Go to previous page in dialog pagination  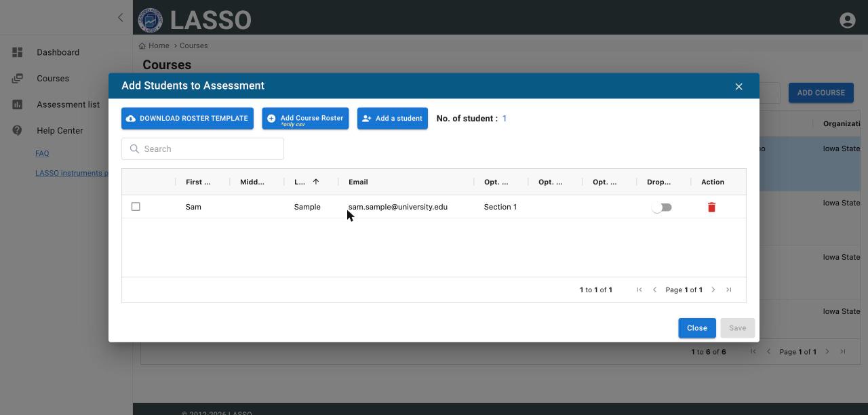click(654, 290)
